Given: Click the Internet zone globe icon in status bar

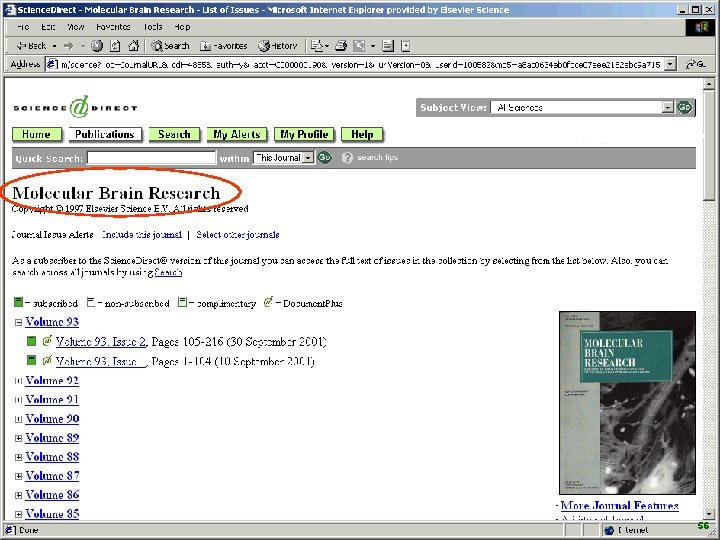Looking at the screenshot, I should pyautogui.click(x=609, y=530).
